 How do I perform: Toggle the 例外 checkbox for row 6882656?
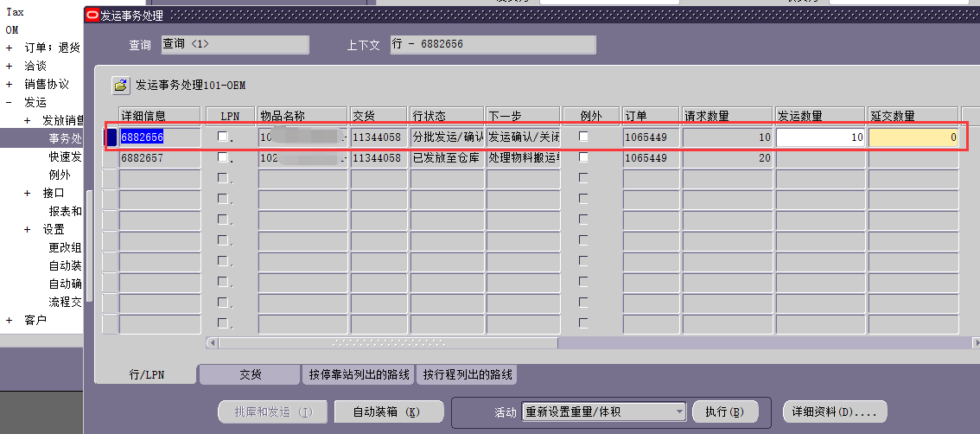point(583,137)
